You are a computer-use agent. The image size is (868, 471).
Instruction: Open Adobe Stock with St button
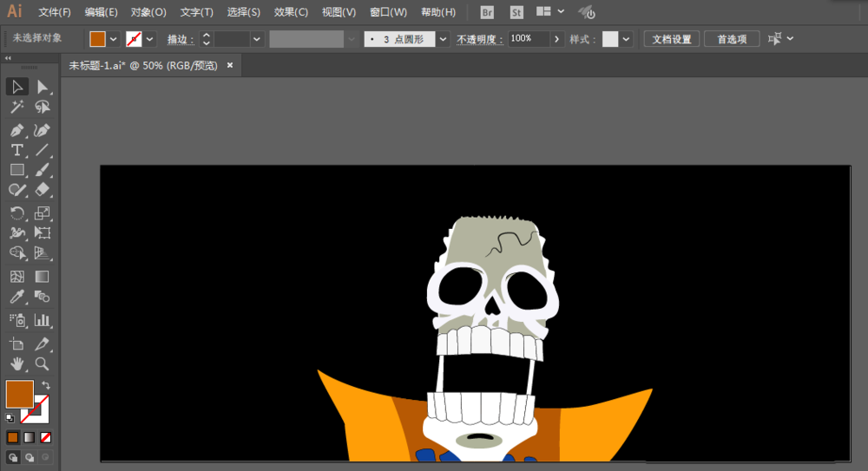pos(516,12)
